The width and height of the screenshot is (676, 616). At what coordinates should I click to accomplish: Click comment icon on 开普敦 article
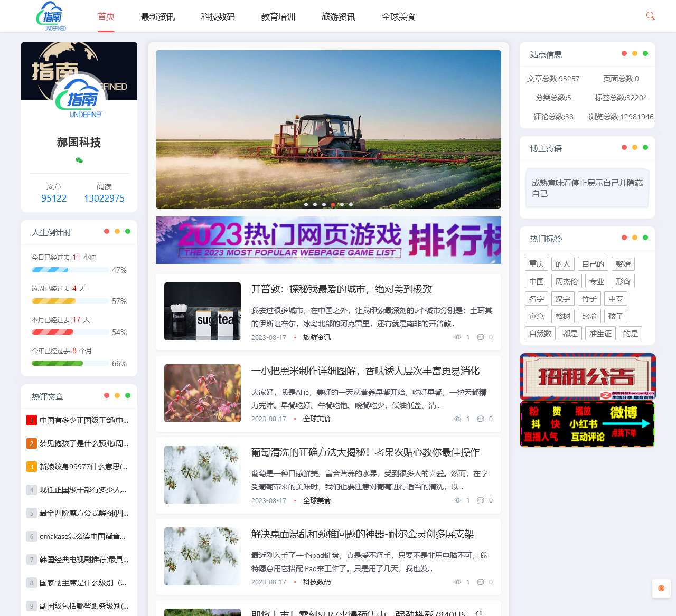coord(481,337)
